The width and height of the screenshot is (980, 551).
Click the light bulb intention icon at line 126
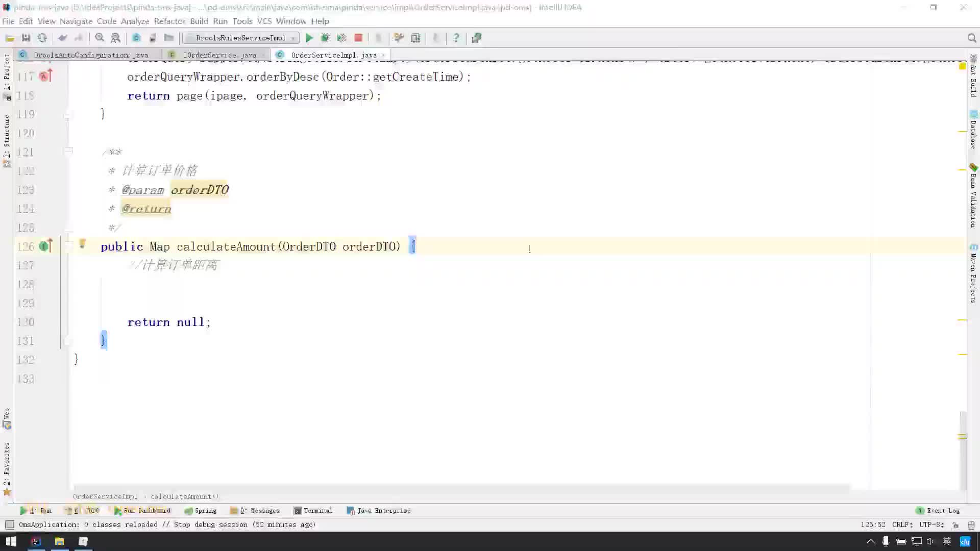(82, 244)
